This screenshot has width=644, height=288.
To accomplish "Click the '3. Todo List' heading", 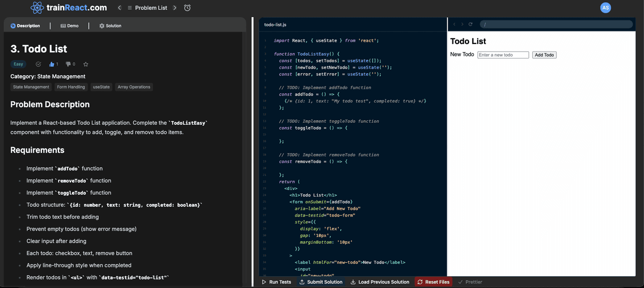I will pyautogui.click(x=39, y=49).
